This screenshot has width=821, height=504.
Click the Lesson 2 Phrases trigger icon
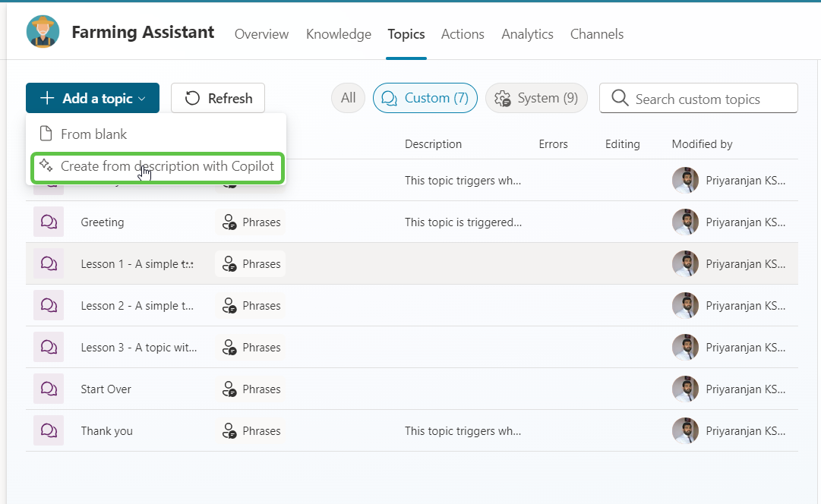click(x=229, y=306)
